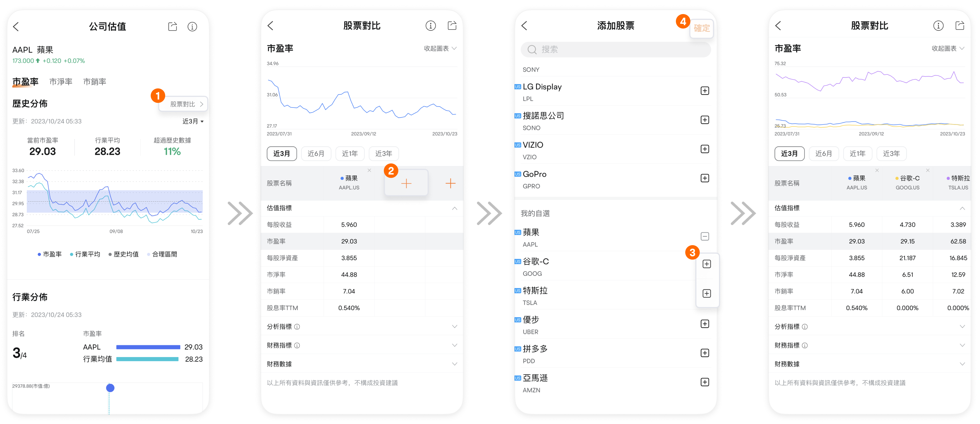The width and height of the screenshot is (980, 424).
Task: Click the 當前市盈率 29.03 value
Action: coord(43,152)
